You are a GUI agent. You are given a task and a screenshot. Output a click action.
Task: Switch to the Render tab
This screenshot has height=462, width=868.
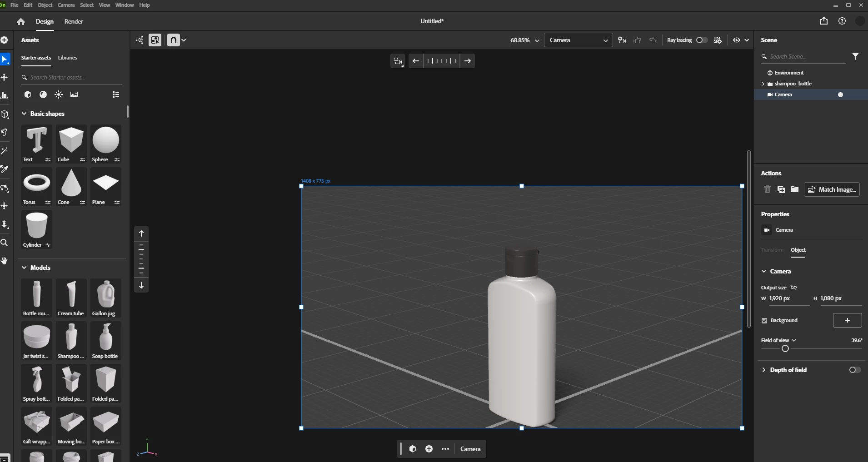pyautogui.click(x=74, y=21)
